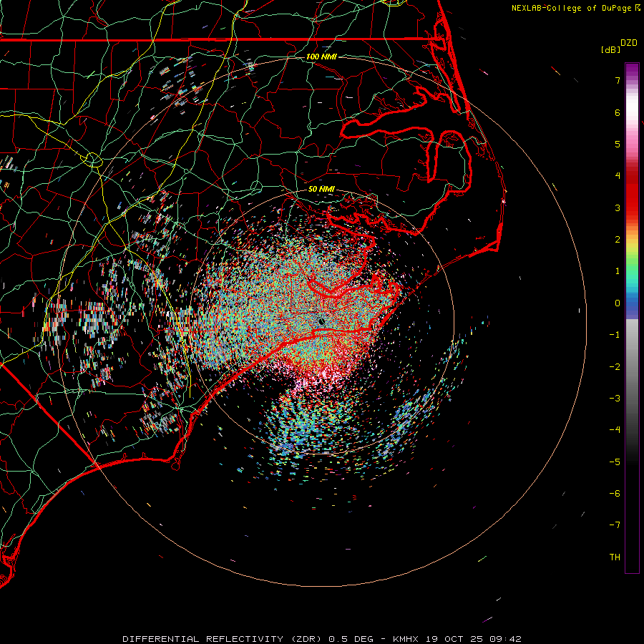Viewport: 644px width, 644px height.
Task: Click the 5 dB scale label
Action: coord(618,144)
